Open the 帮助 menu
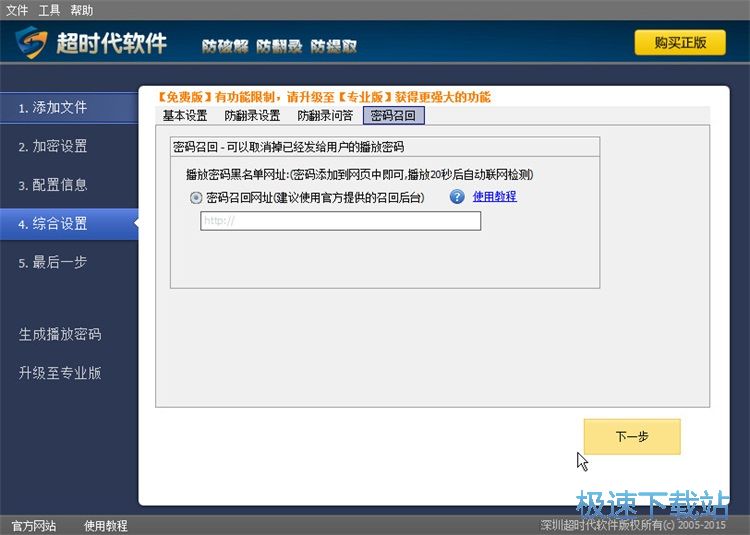 point(81,10)
